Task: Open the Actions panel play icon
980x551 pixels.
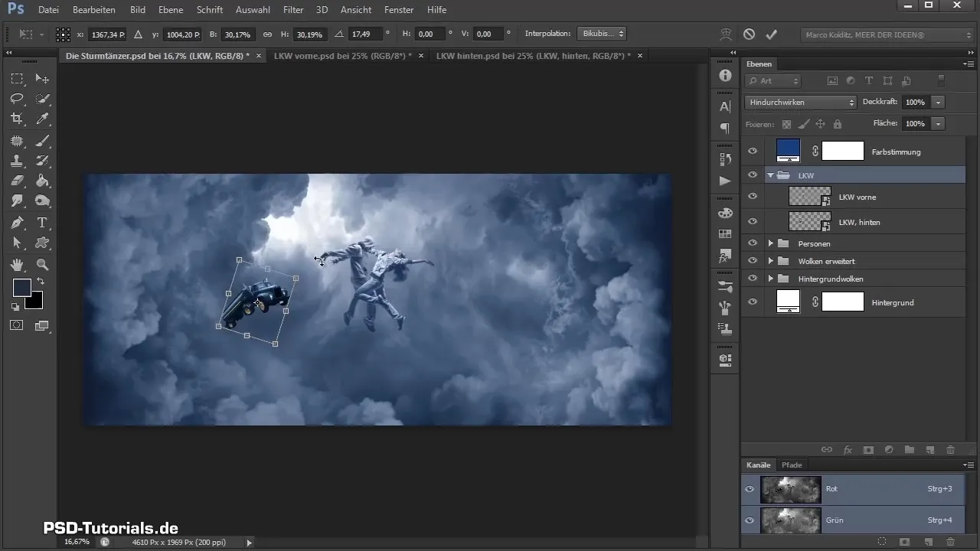Action: 725,181
